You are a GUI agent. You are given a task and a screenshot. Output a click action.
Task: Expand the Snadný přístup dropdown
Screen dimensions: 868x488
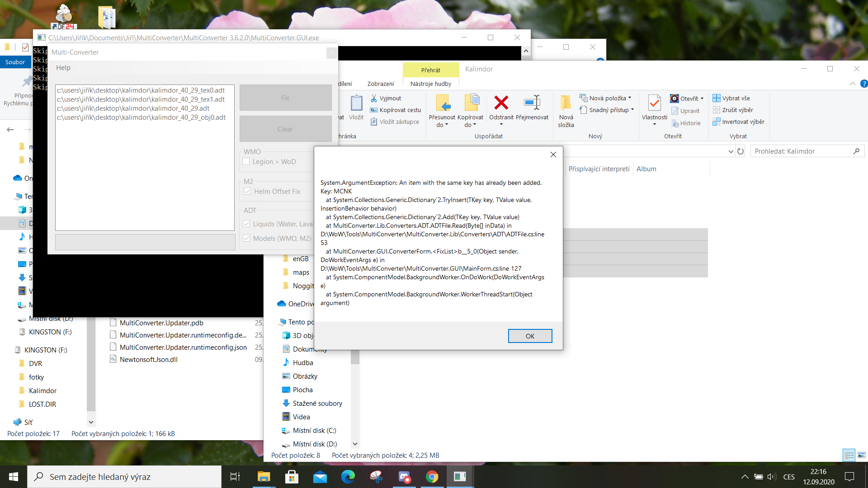pyautogui.click(x=632, y=110)
